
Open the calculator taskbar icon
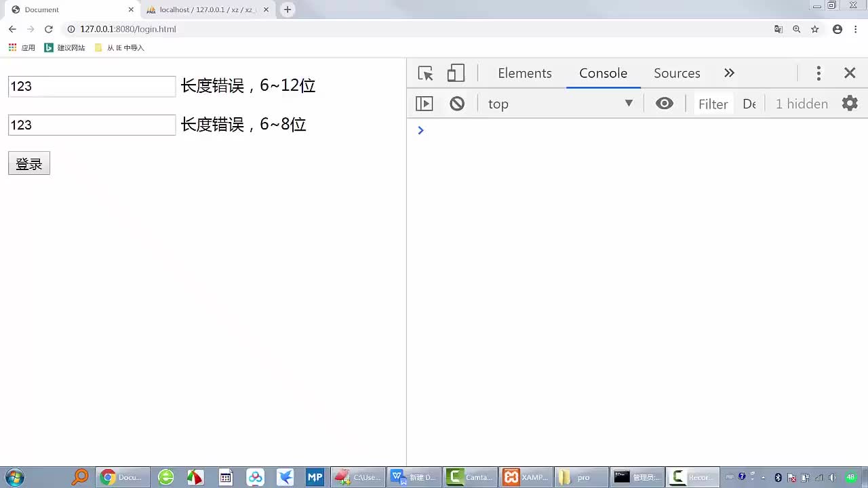226,477
